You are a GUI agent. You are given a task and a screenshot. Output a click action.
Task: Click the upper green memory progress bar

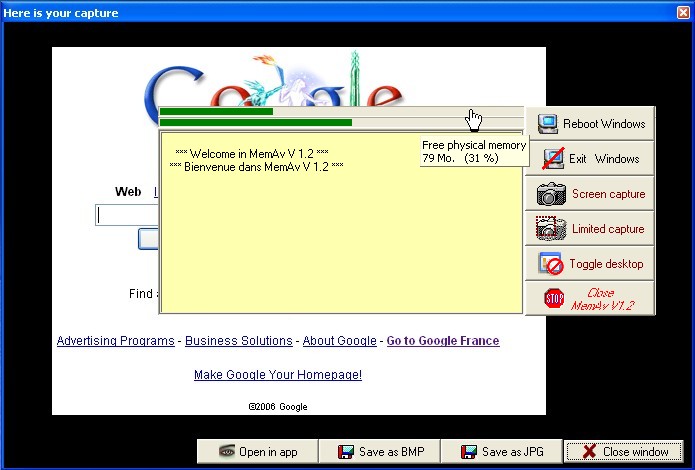pyautogui.click(x=341, y=111)
